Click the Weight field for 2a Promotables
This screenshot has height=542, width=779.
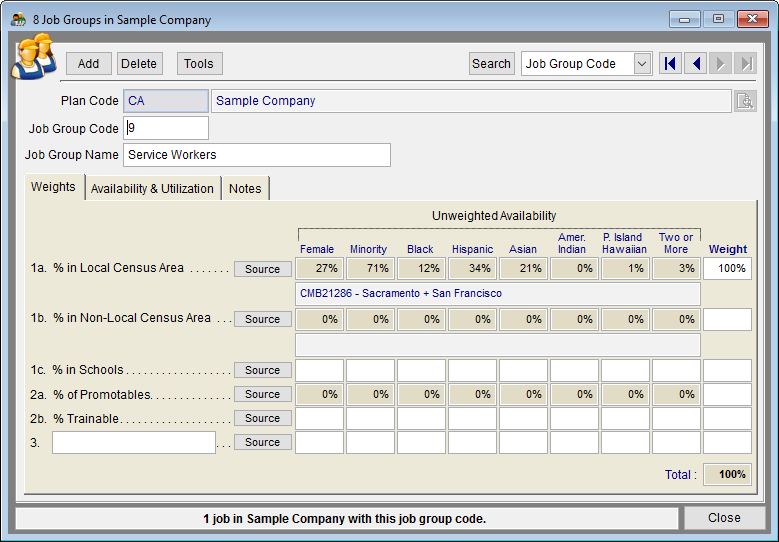(x=727, y=394)
